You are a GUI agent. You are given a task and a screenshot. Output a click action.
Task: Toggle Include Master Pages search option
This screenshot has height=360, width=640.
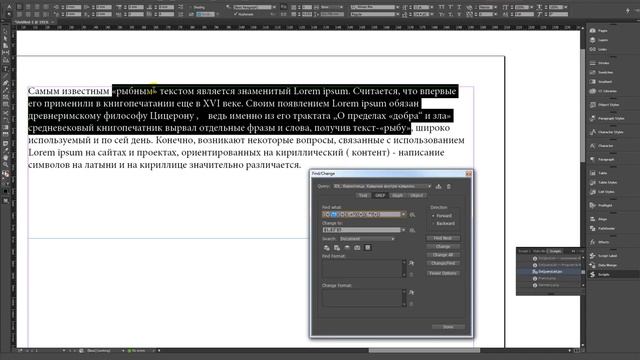click(x=357, y=248)
